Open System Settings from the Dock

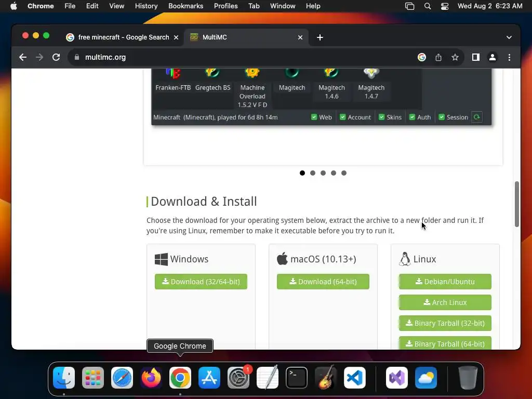[x=238, y=378]
